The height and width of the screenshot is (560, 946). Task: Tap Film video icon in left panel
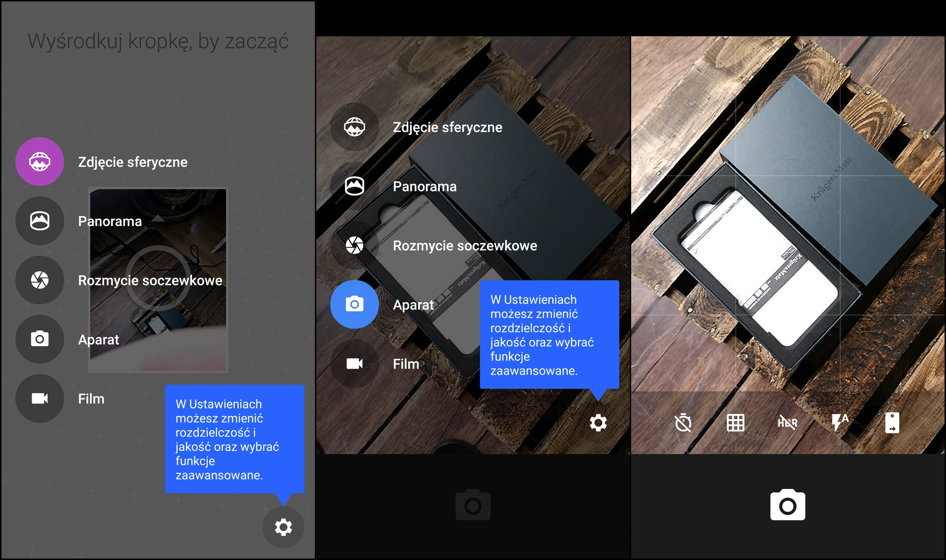[40, 398]
